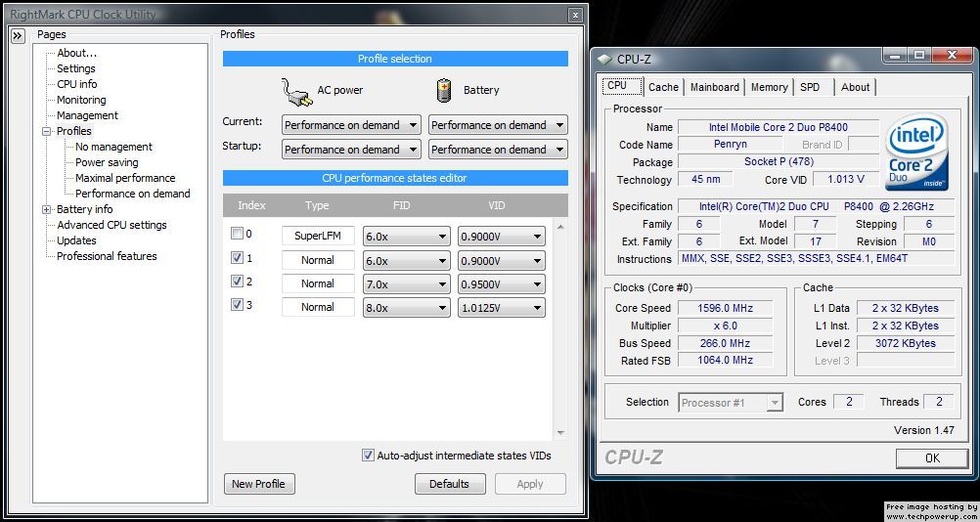Switch to the Memory tab in CPU-Z
Viewport: 980px width, 522px height.
pyautogui.click(x=769, y=87)
